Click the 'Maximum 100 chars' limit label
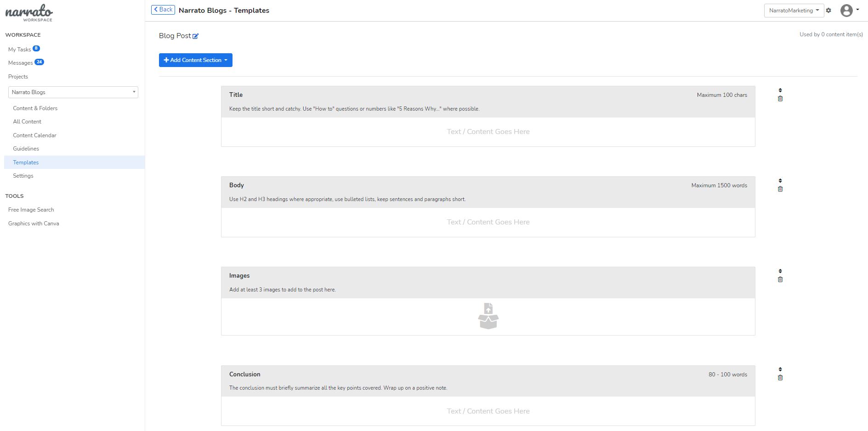Screen dimensions: 868x431 point(722,95)
